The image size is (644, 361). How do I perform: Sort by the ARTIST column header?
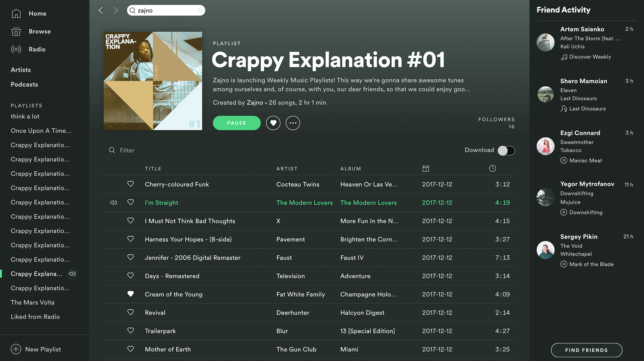(x=287, y=169)
